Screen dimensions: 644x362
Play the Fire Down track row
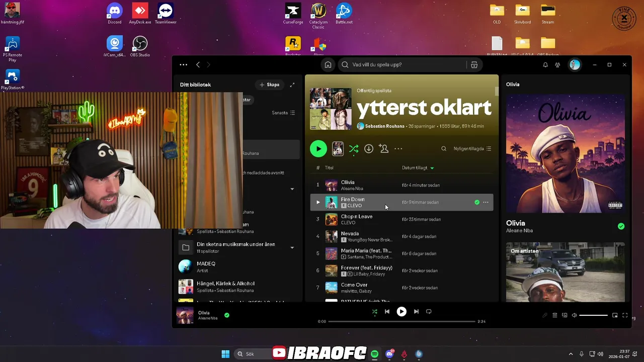coord(317,202)
